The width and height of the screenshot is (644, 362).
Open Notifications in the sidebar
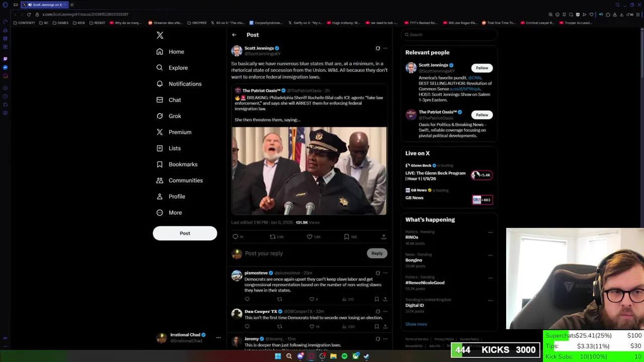179,84
